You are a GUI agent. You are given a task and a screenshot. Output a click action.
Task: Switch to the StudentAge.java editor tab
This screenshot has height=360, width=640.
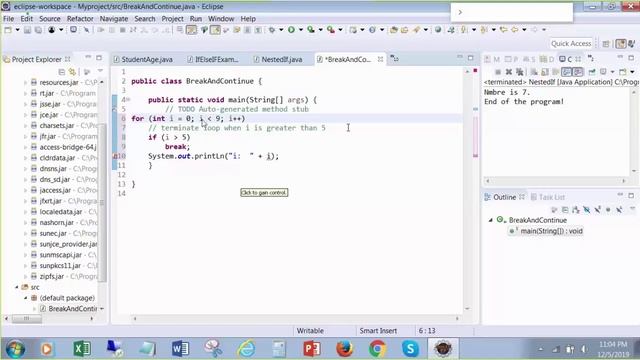click(x=143, y=60)
